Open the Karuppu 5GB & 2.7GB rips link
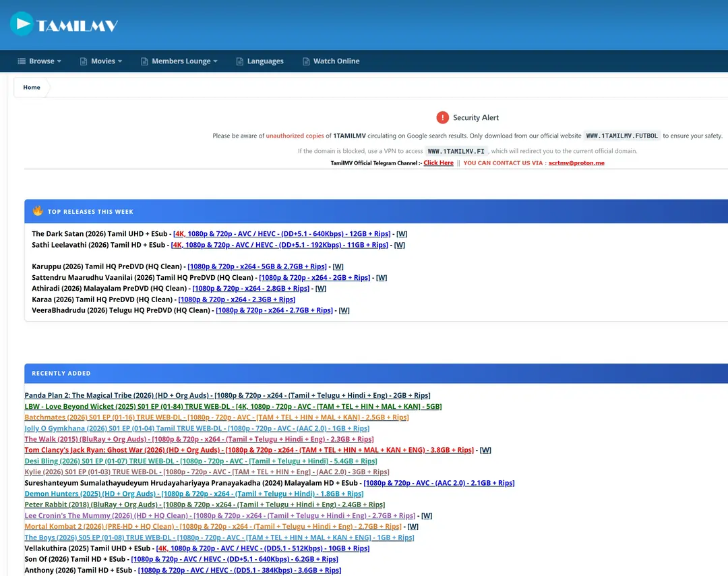This screenshot has height=576, width=728. click(x=257, y=266)
